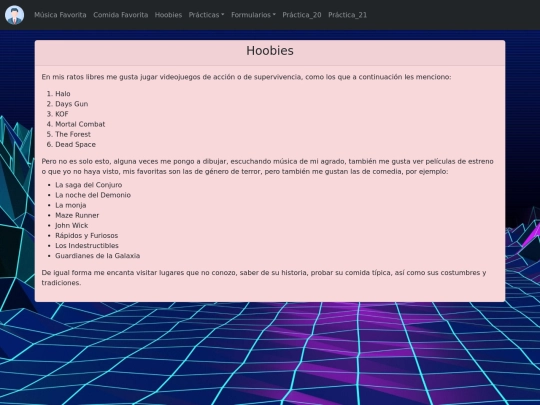Click the paragraph starting 'De igual forma'
The image size is (540, 405).
pyautogui.click(x=264, y=278)
